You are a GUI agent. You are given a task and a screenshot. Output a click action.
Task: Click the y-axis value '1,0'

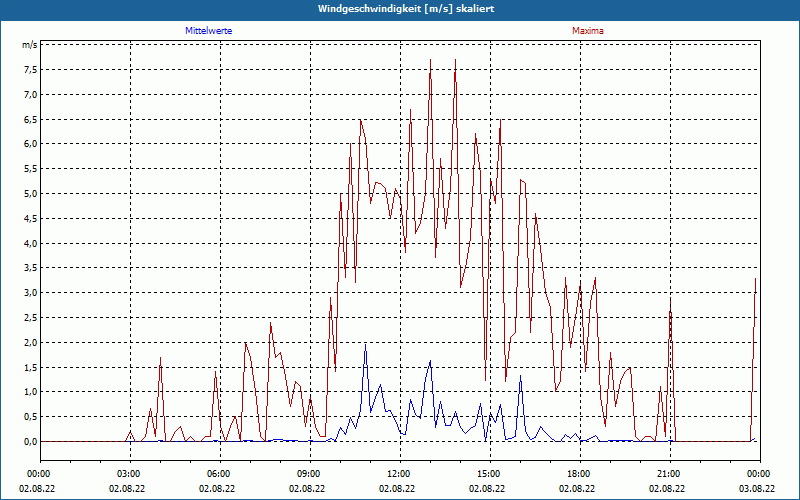[31, 392]
